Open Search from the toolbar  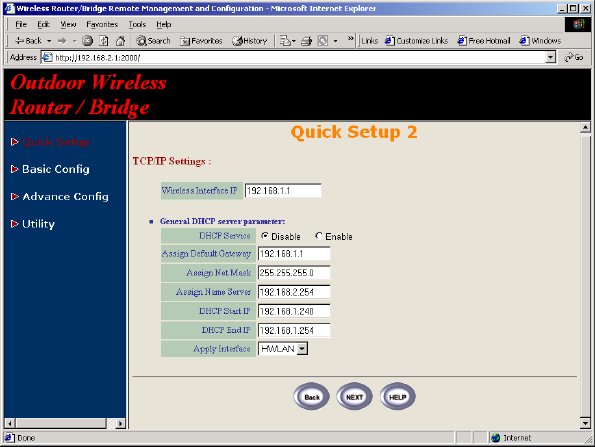pos(153,41)
